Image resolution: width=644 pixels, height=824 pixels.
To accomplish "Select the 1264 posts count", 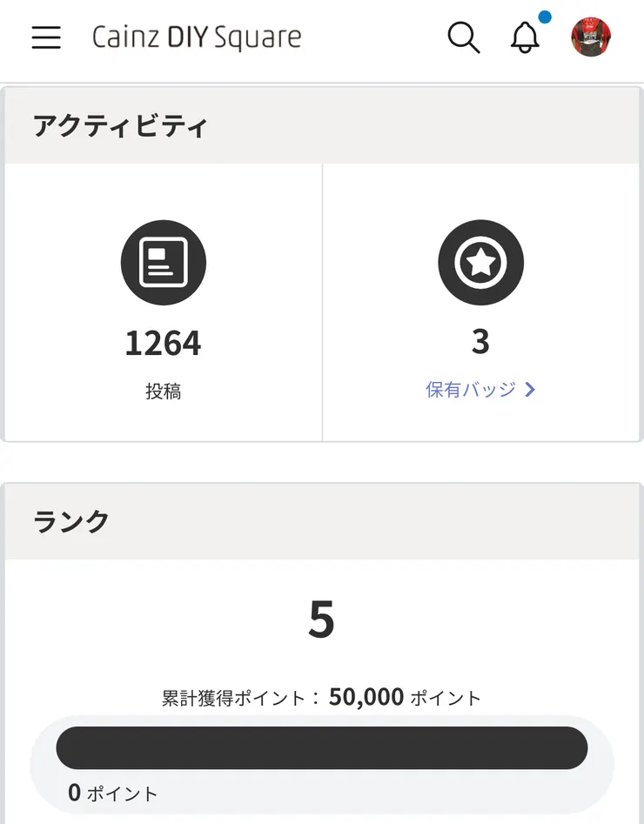I will click(163, 344).
